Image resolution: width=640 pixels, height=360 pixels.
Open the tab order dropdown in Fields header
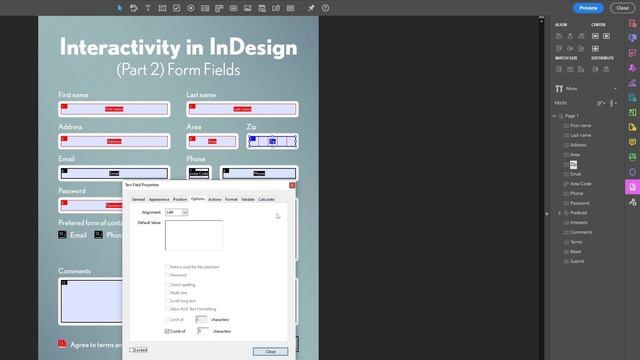[x=613, y=103]
